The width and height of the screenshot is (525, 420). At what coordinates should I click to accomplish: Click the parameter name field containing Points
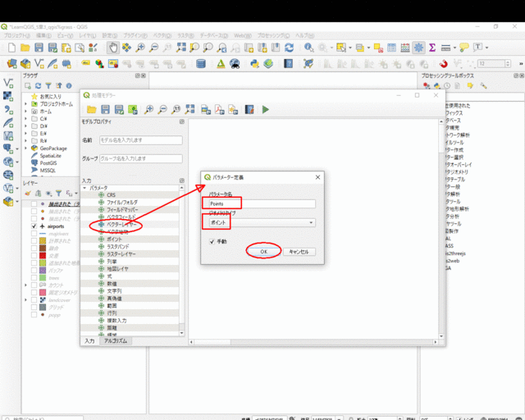tap(262, 203)
